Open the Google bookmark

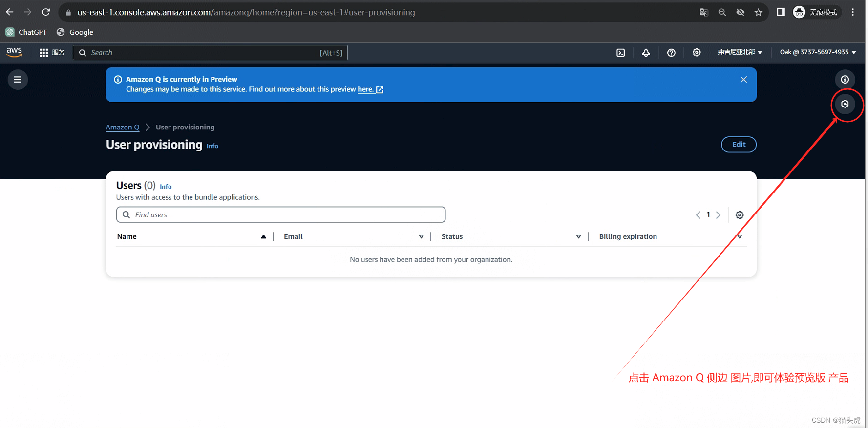(75, 32)
